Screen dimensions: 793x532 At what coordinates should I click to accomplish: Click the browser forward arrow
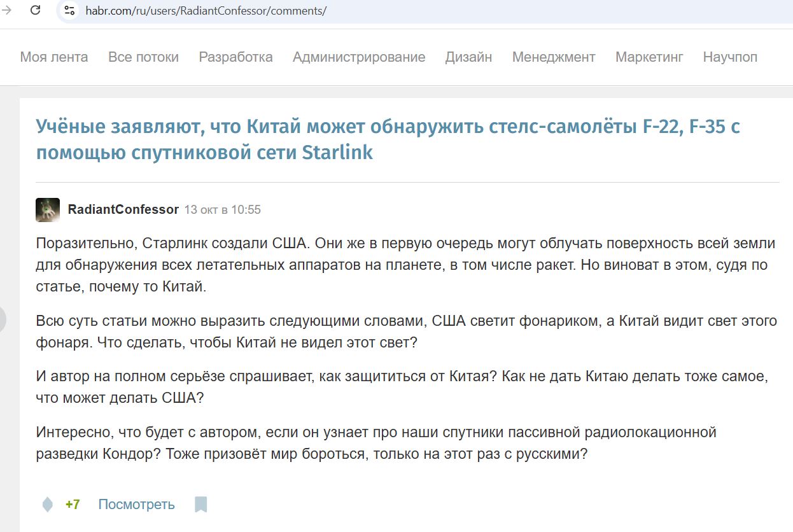(7, 10)
